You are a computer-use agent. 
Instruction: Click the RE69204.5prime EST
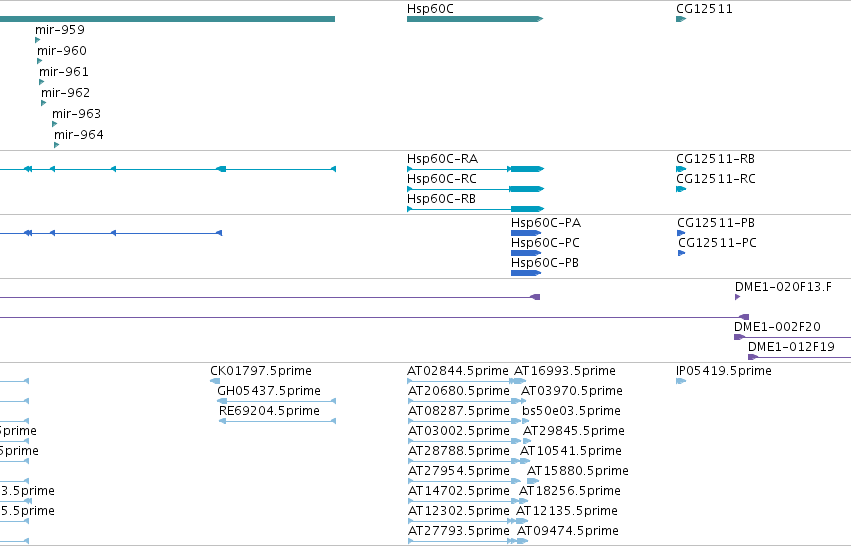coord(277,421)
